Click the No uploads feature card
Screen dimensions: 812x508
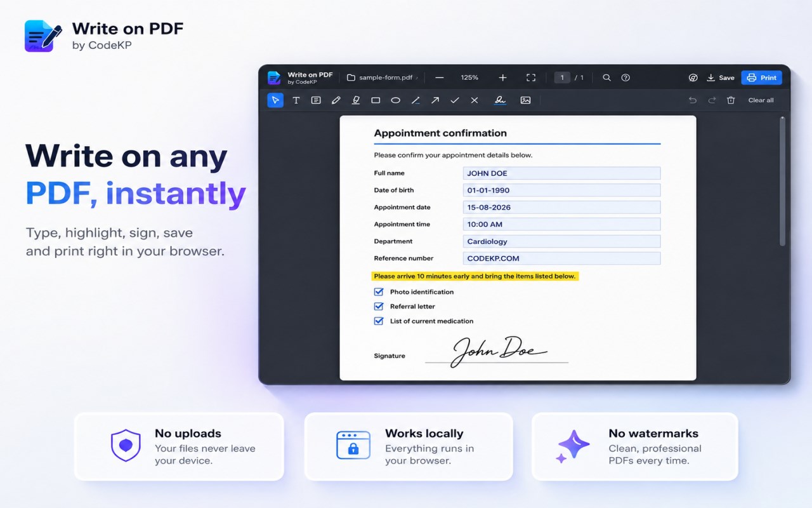point(179,446)
